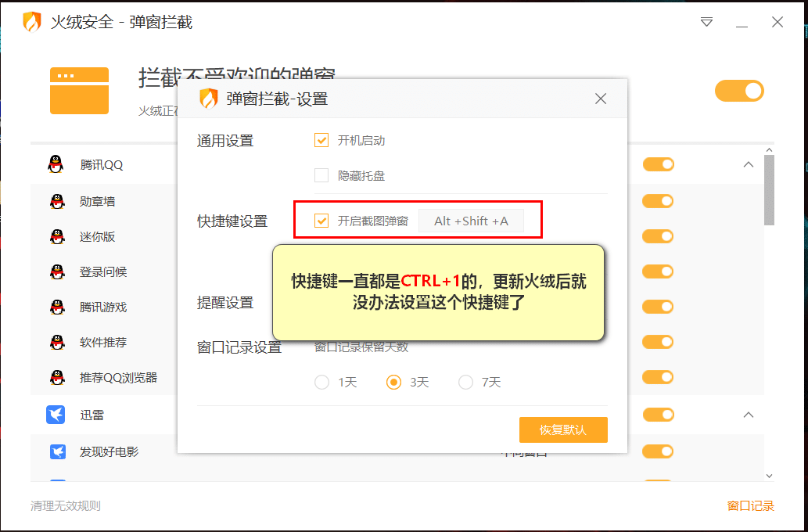Screen dimensions: 808x532
Task: Toggle the 腾讯QQ group switch
Action: (658, 164)
